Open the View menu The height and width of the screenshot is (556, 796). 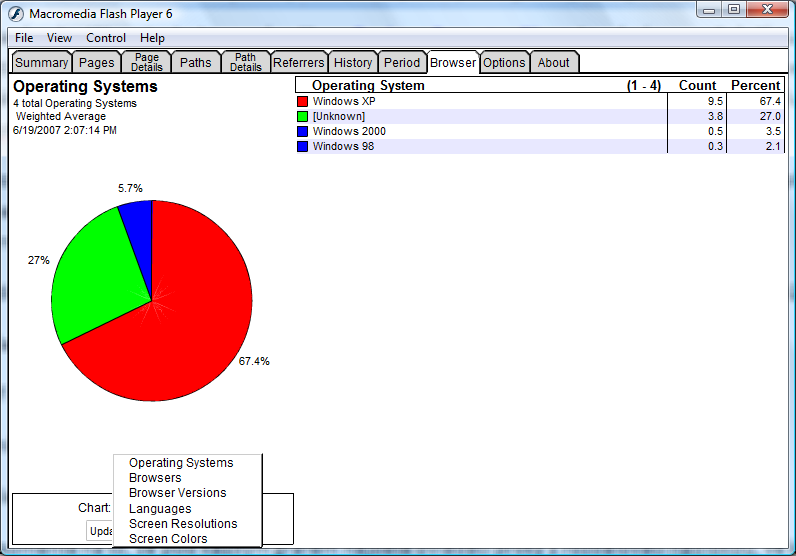point(59,38)
